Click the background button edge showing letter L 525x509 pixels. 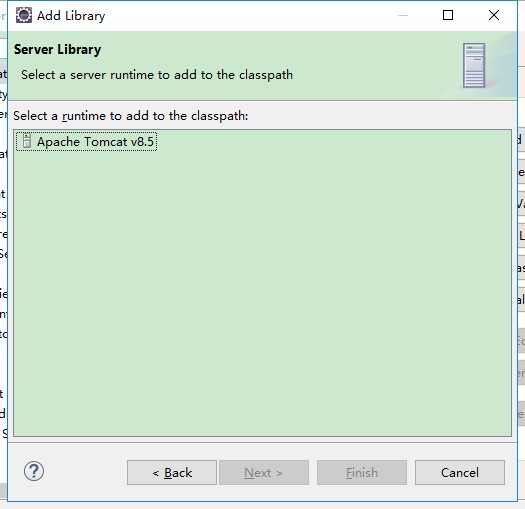[x=521, y=236]
